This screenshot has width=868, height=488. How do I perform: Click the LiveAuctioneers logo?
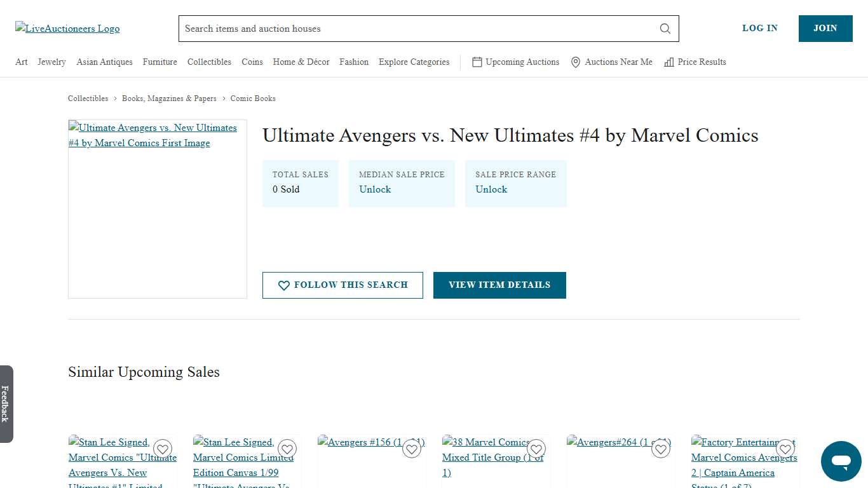pos(67,28)
